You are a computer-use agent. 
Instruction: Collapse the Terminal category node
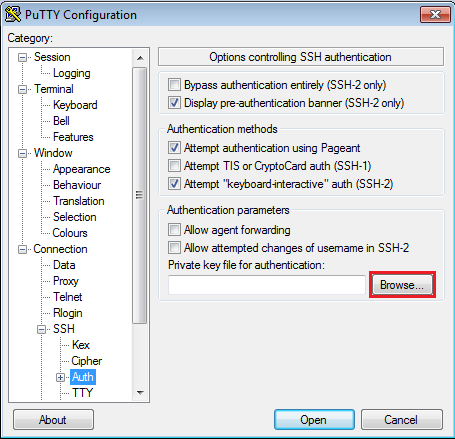point(22,90)
